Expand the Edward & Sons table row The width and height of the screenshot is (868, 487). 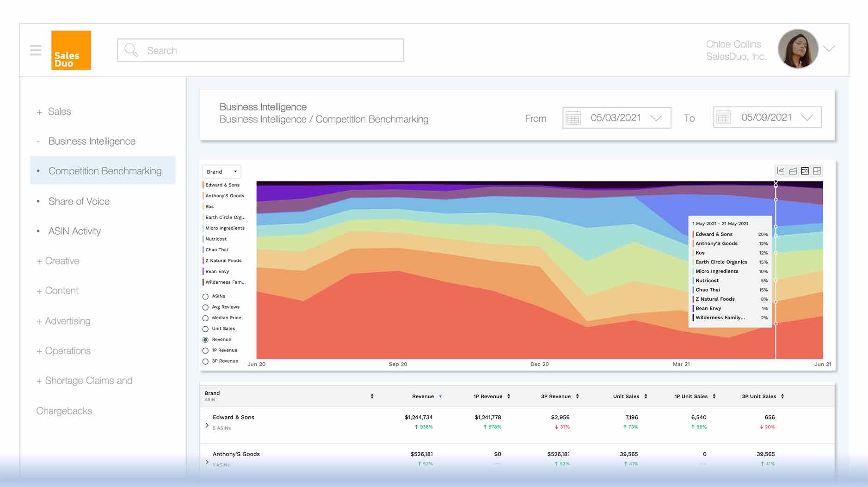(x=207, y=425)
